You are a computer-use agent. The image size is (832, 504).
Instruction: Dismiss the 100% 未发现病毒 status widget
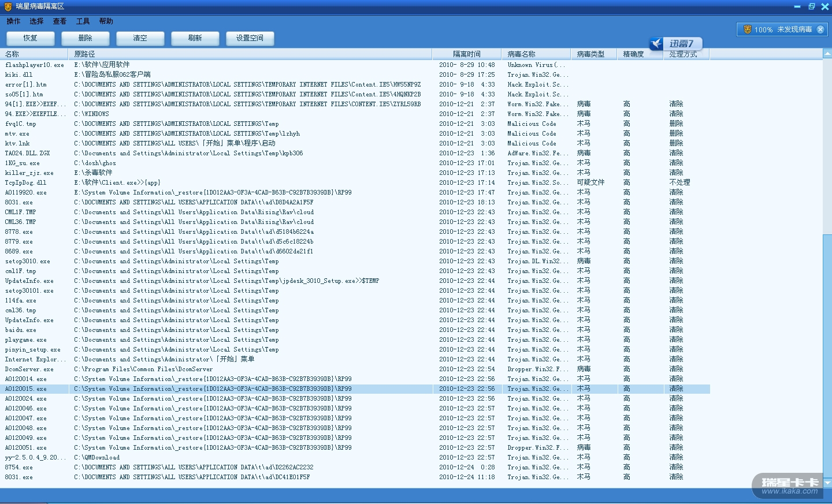[x=820, y=29]
